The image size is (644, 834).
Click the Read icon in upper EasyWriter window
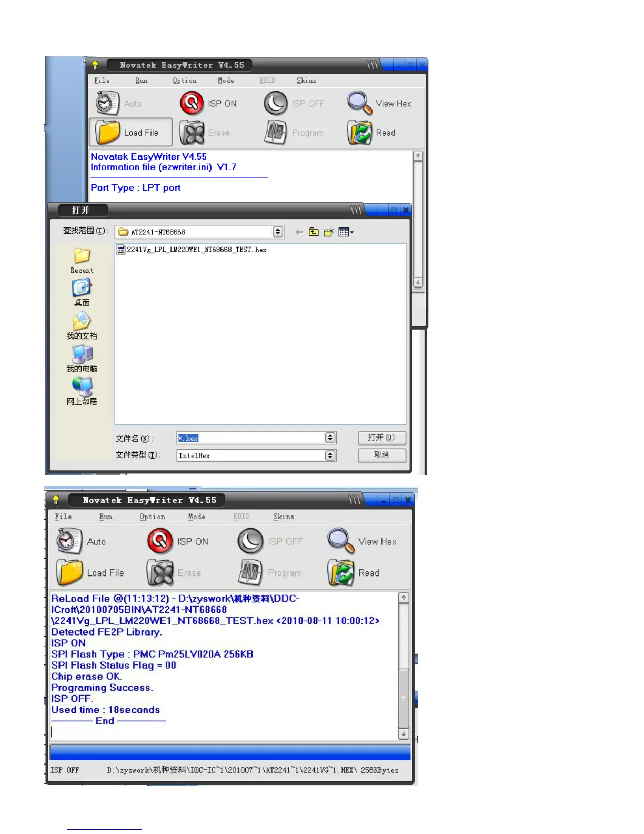[360, 132]
